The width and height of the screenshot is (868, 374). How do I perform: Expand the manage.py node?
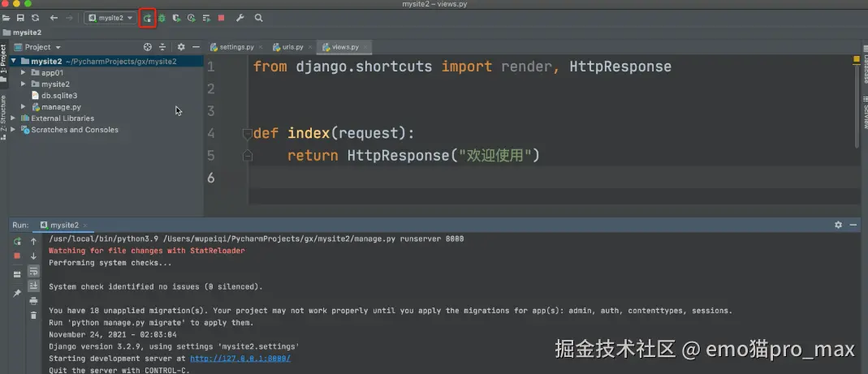pos(24,107)
